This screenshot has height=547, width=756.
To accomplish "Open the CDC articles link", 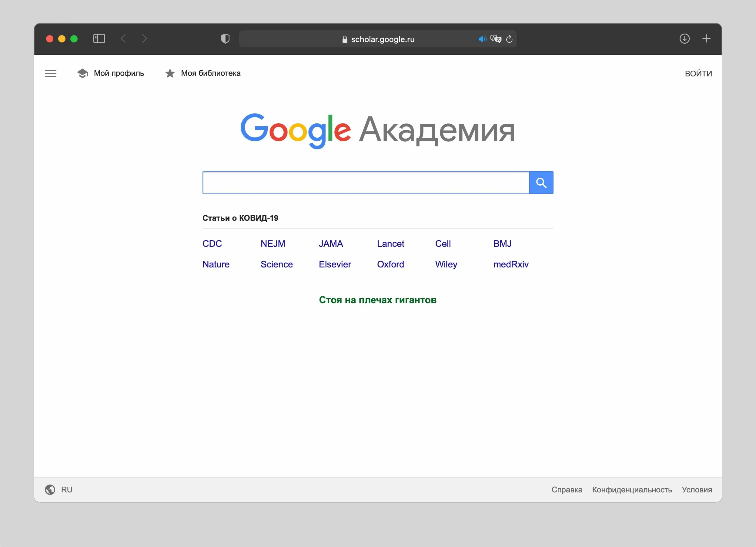I will pos(212,244).
